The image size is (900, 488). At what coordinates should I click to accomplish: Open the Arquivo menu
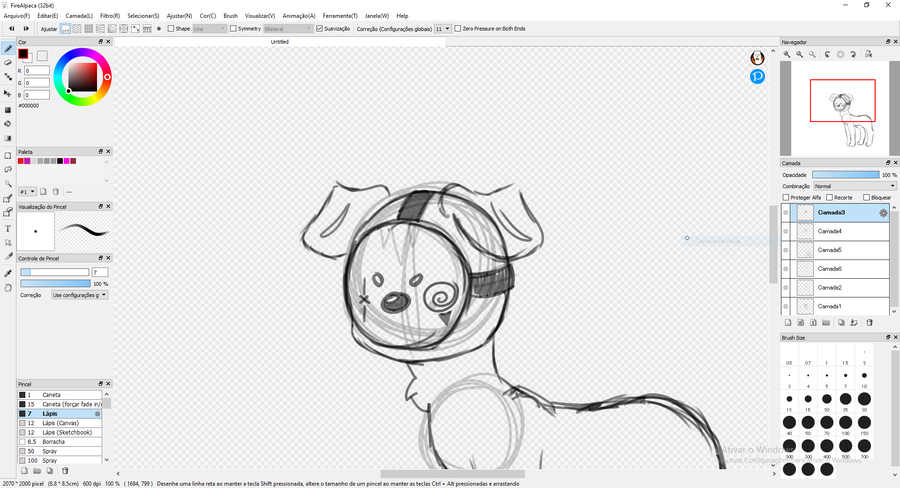[17, 16]
